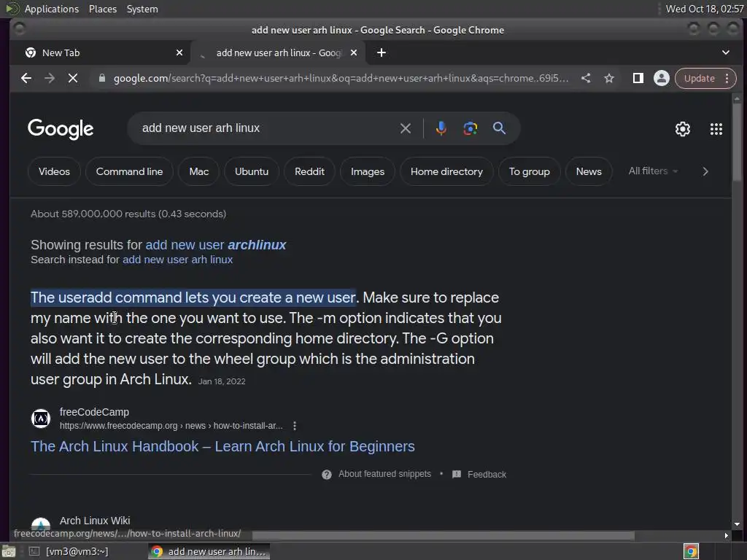Click the forward navigation arrow
The width and height of the screenshot is (747, 560).
click(50, 78)
